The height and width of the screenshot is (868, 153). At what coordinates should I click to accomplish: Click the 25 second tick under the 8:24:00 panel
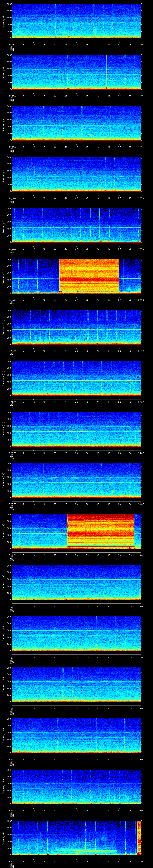[x=66, y=555]
